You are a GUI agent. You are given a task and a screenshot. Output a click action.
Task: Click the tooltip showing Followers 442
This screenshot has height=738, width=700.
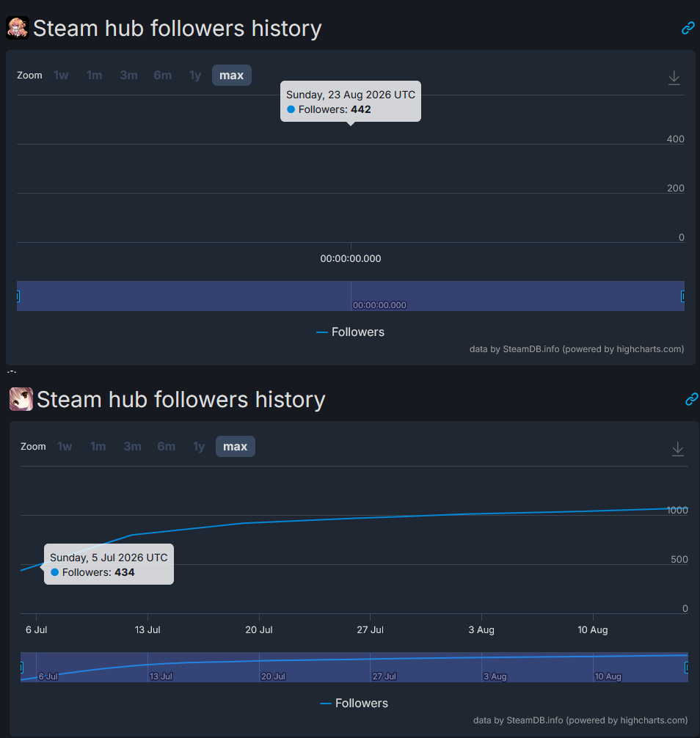tap(351, 102)
